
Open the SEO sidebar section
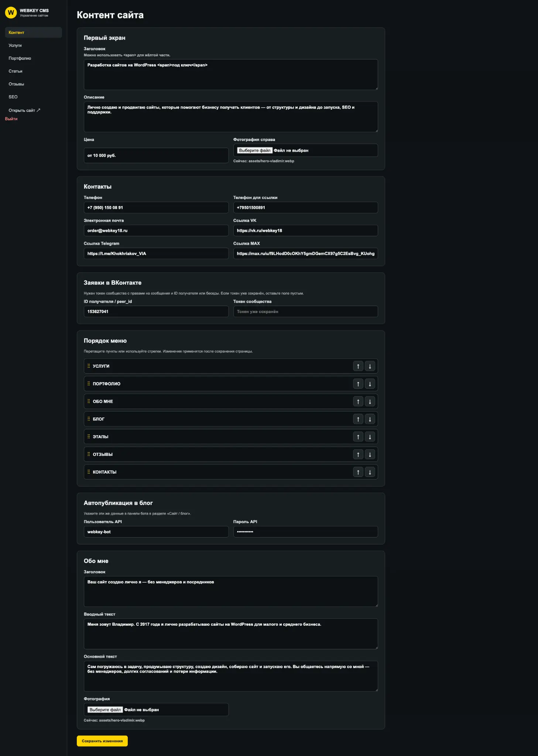point(34,97)
